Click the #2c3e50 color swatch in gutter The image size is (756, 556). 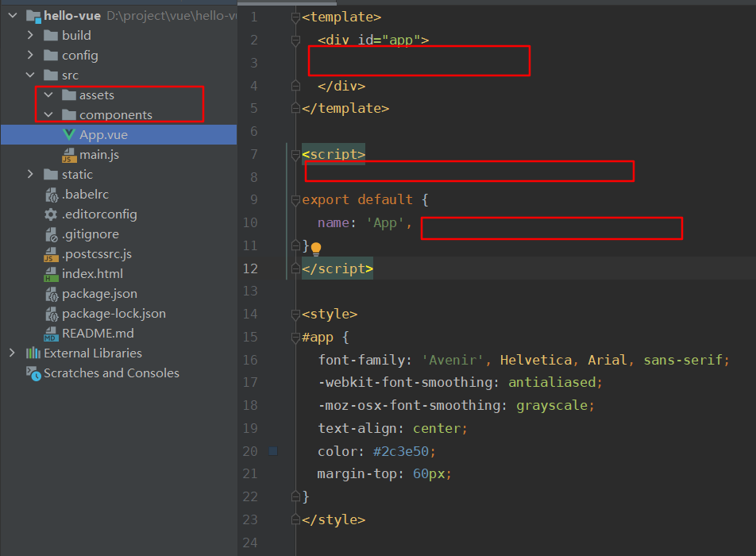[273, 451]
